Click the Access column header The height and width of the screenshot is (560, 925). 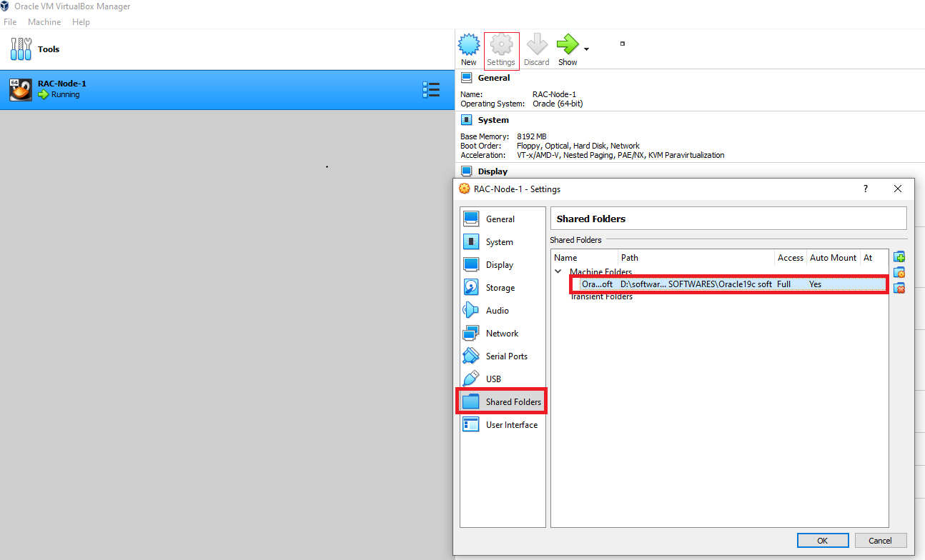791,258
